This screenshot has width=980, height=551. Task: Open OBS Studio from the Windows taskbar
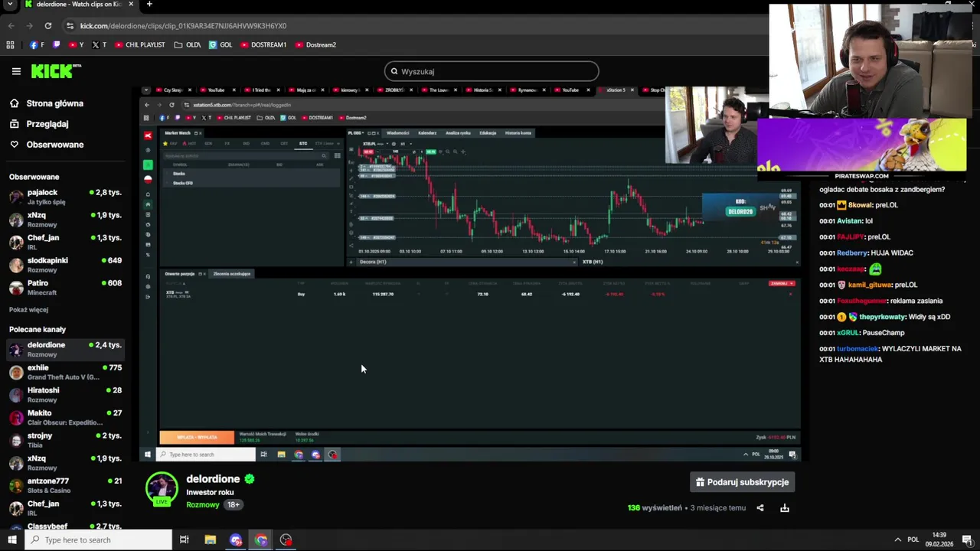coord(286,540)
